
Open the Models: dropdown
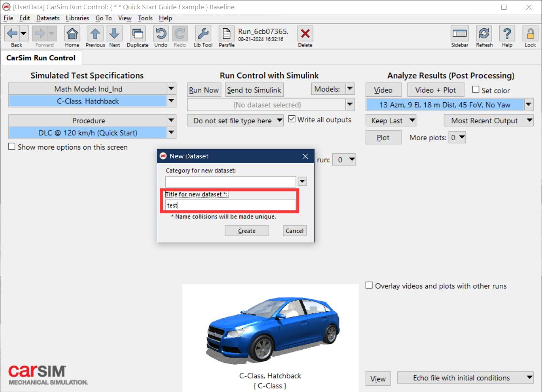tap(333, 89)
